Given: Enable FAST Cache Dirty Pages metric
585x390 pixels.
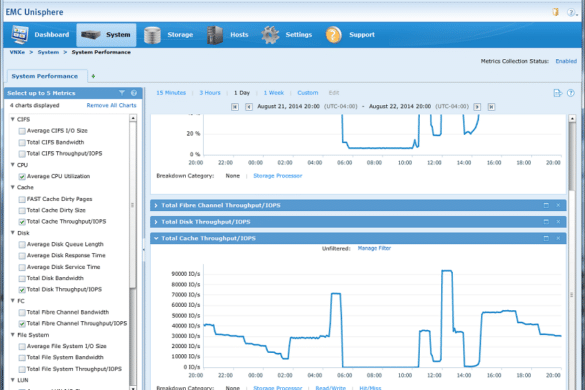Looking at the screenshot, I should pos(22,199).
